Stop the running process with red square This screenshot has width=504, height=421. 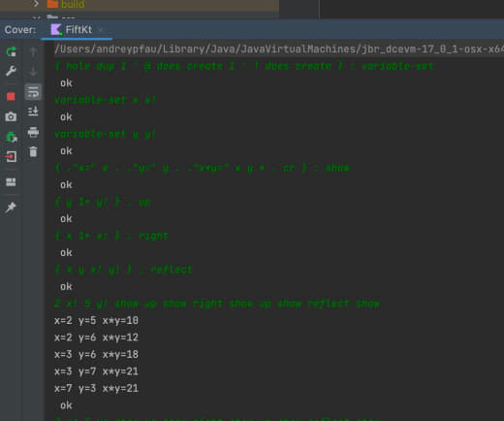pyautogui.click(x=11, y=96)
